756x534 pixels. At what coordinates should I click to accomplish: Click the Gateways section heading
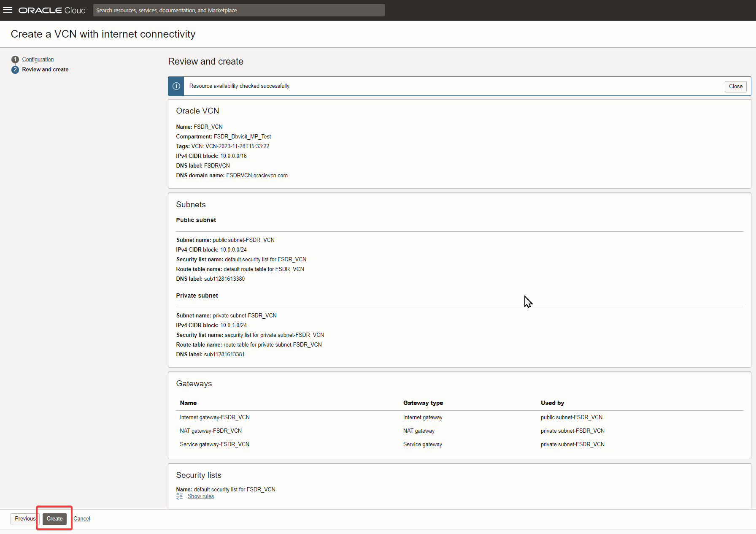[194, 384]
